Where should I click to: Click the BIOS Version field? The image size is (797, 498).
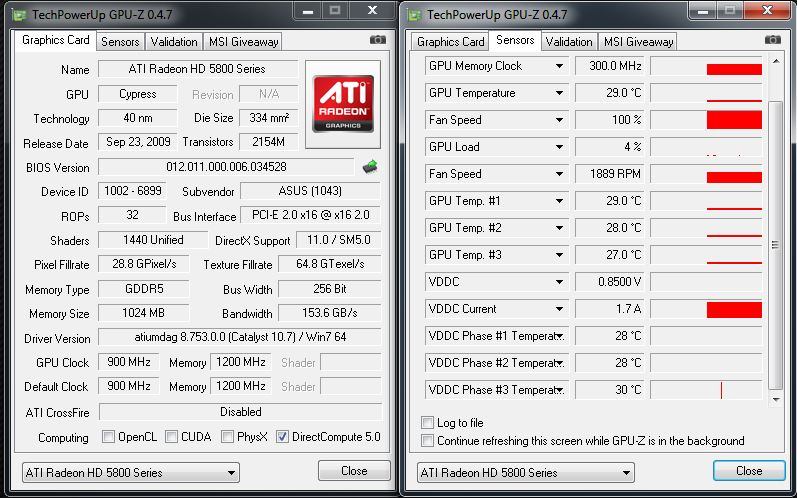[x=226, y=167]
